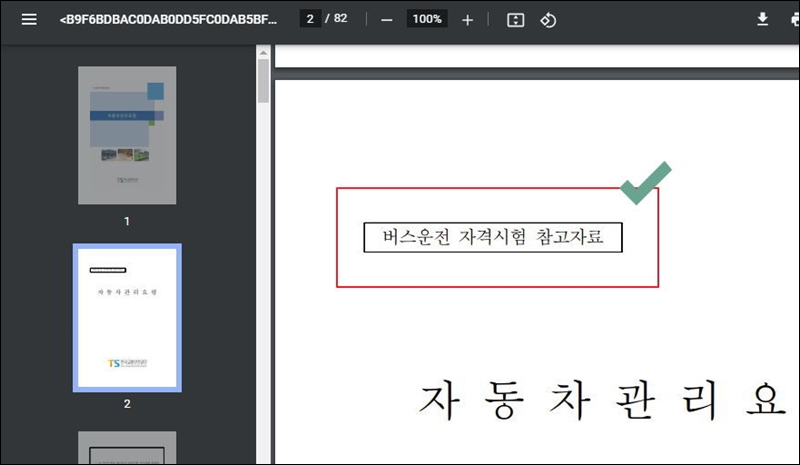Click the zoom out minus button
The width and height of the screenshot is (800, 465).
[387, 20]
